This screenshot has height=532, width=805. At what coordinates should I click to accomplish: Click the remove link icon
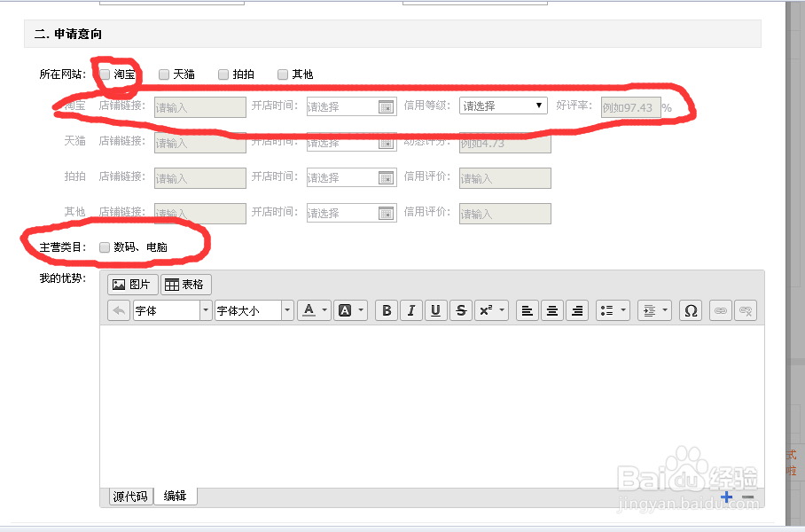[746, 310]
